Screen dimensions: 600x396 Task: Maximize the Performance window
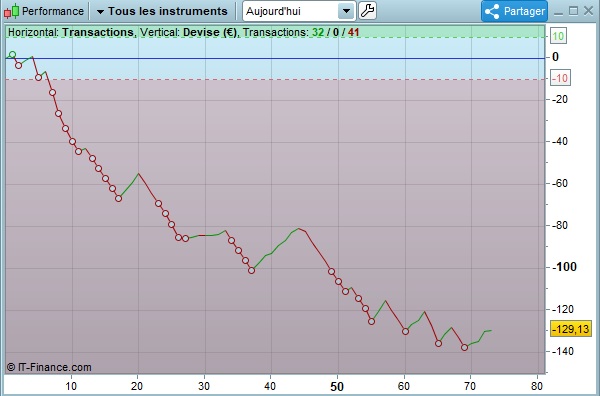pos(573,11)
